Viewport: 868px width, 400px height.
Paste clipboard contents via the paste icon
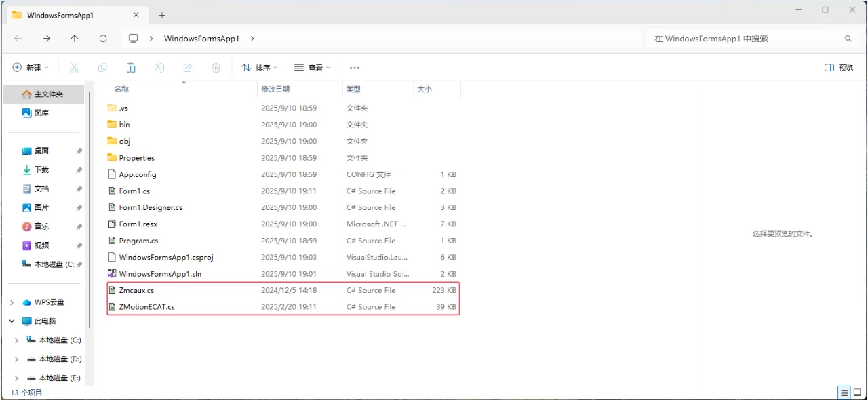130,67
